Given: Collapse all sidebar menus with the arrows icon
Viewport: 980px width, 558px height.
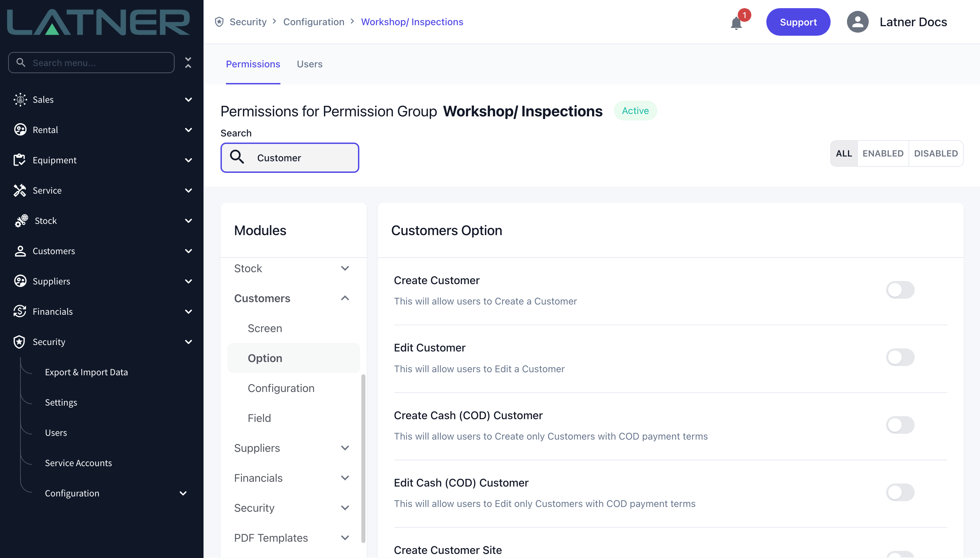Looking at the screenshot, I should [188, 63].
